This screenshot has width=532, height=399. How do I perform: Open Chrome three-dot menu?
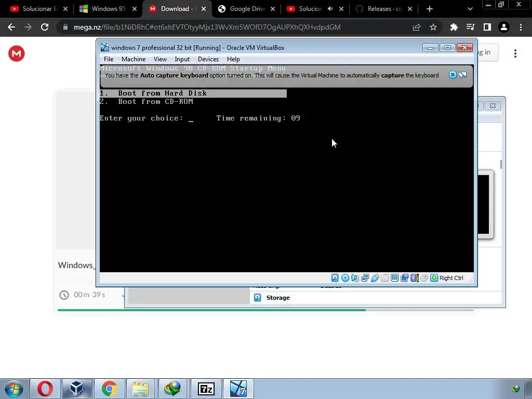click(521, 27)
